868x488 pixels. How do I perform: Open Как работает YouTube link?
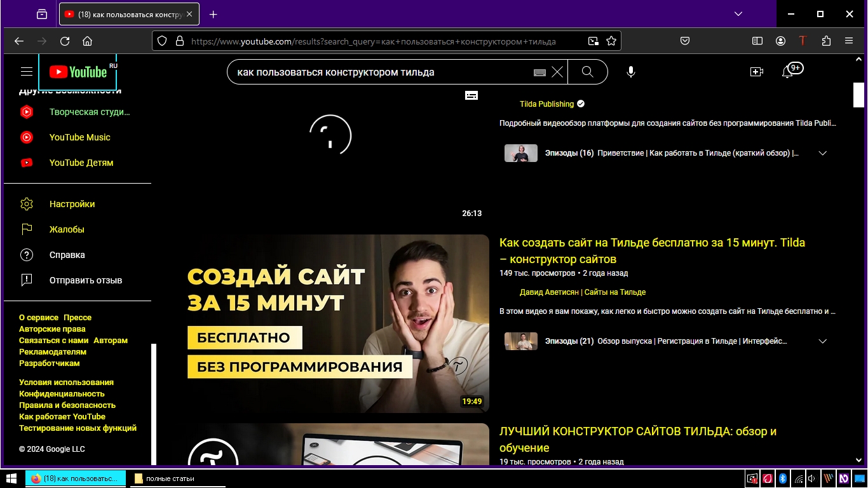coord(62,416)
